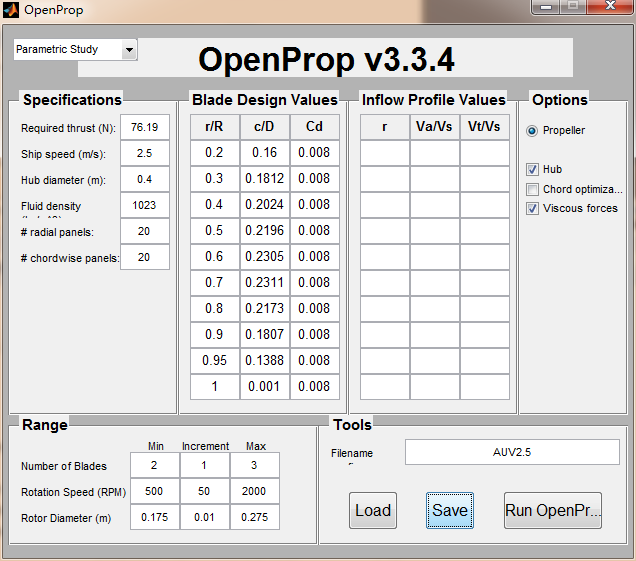
Task: Click the Rotor Diameter Max field 0.275
Action: 255,517
